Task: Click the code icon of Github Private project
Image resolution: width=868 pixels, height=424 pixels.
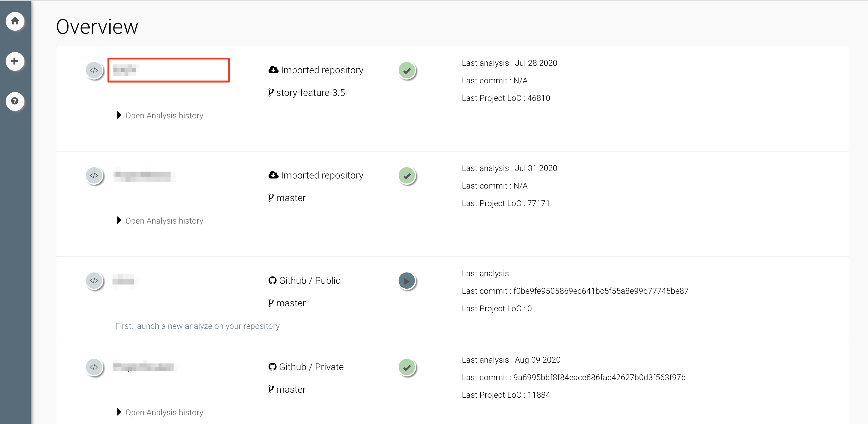Action: pyautogui.click(x=94, y=367)
